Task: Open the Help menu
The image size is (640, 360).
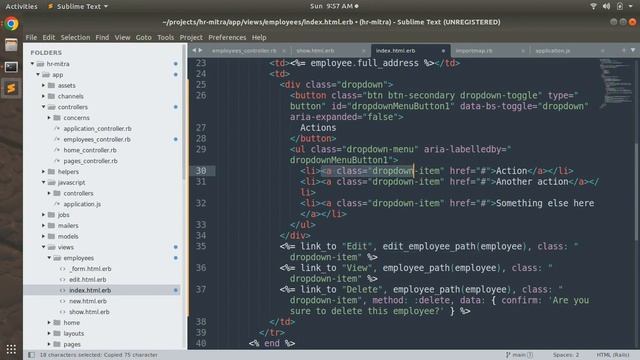Action: 259,37
